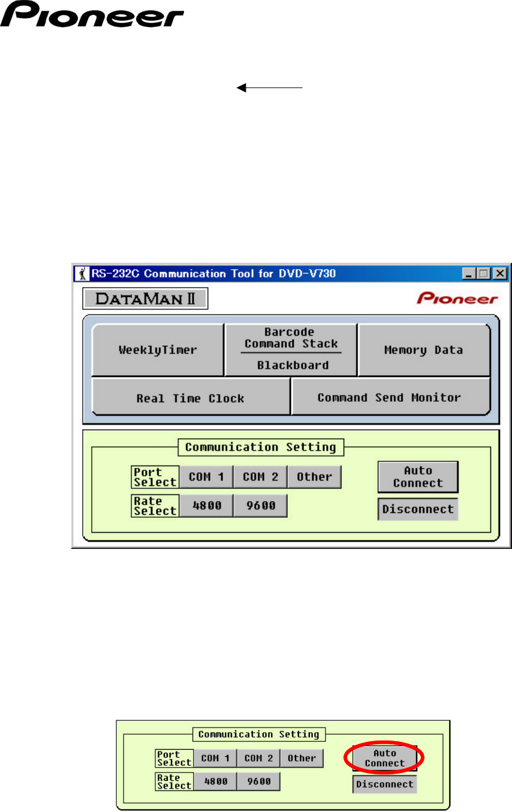This screenshot has width=512, height=812.
Task: Click the title bar text RS-232C Communication Tool
Action: [x=212, y=274]
